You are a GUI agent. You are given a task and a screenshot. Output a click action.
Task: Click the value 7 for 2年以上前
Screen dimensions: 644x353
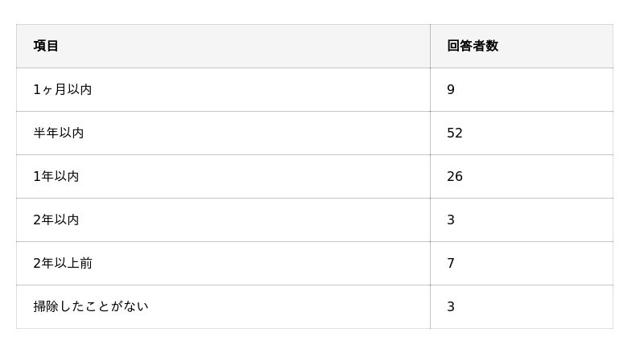click(x=451, y=263)
